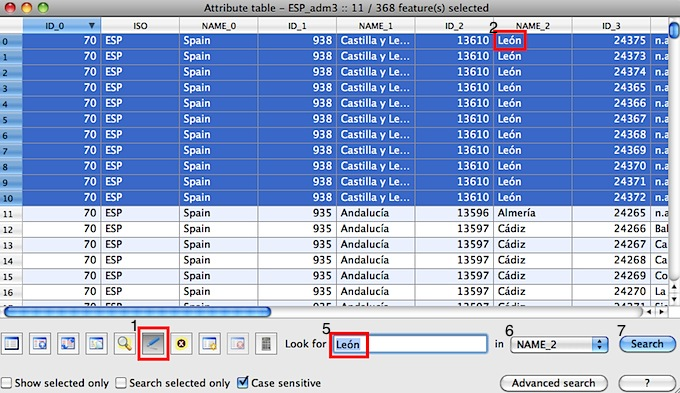Screen dimensions: 680x393
Task: Click the Cádiz cell in row 12
Action: (533, 229)
